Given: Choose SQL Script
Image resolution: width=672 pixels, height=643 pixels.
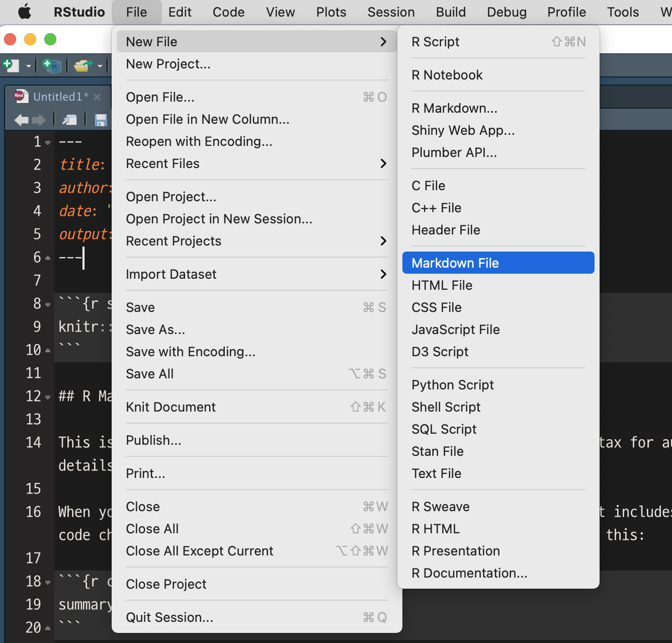Looking at the screenshot, I should [x=498, y=429].
